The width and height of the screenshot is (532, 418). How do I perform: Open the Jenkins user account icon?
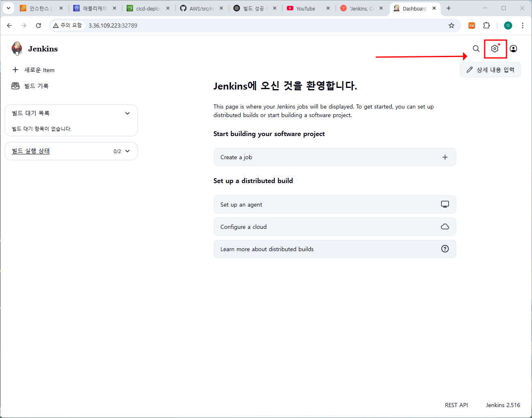513,49
